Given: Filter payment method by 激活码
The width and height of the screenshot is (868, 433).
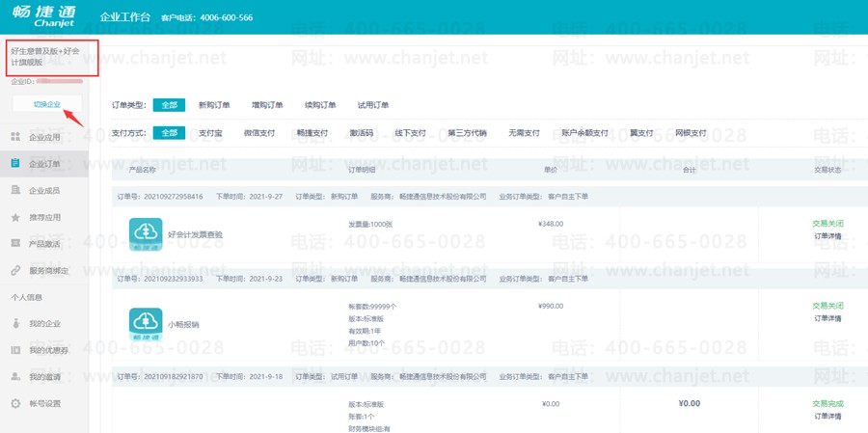Looking at the screenshot, I should (x=362, y=133).
